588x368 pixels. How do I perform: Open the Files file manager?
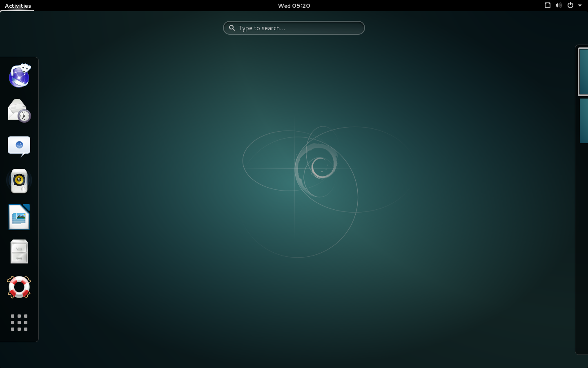[x=19, y=251]
